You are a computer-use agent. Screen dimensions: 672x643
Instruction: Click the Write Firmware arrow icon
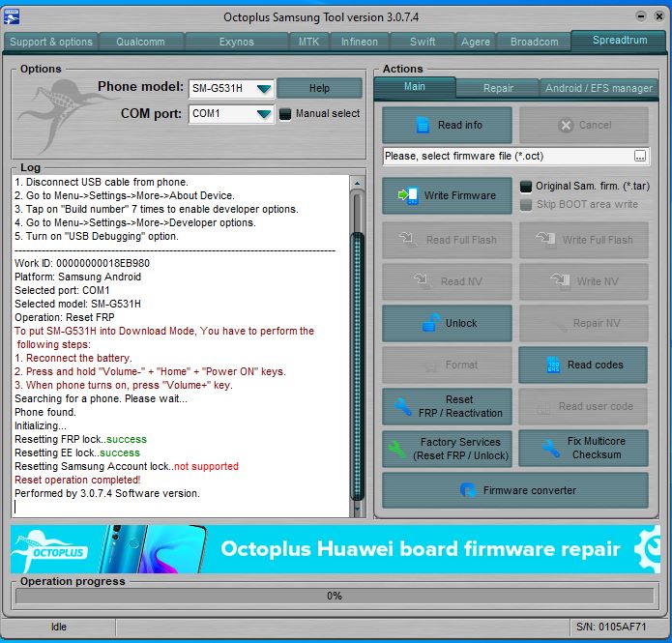pyautogui.click(x=408, y=195)
